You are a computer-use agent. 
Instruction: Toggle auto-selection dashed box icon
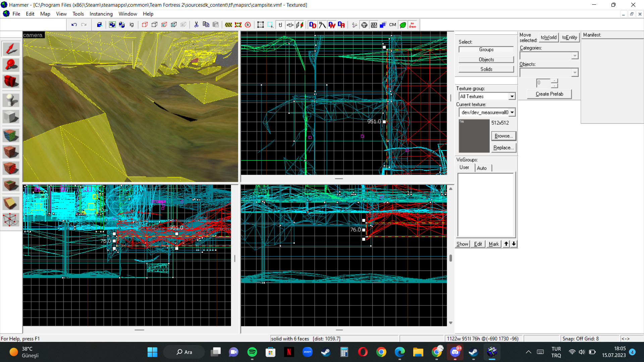pyautogui.click(x=270, y=25)
